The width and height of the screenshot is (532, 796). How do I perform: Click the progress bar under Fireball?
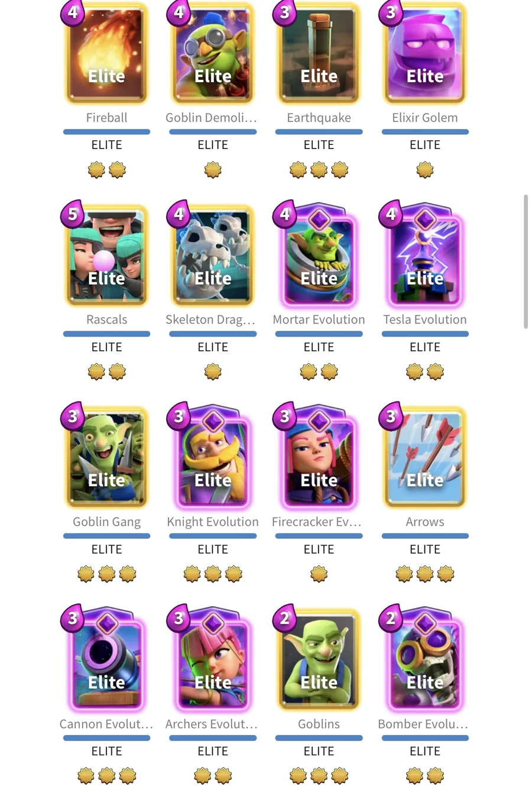click(x=106, y=132)
